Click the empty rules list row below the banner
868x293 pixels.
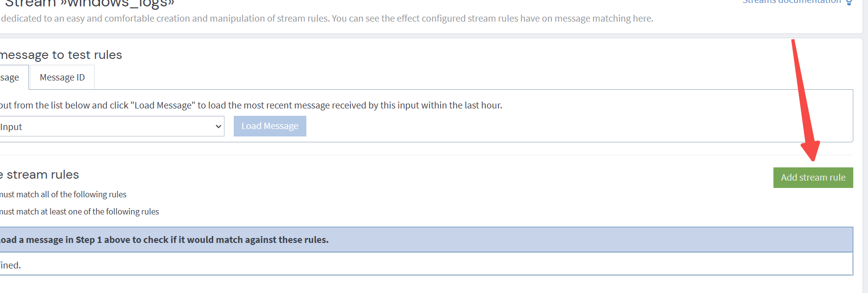(x=426, y=264)
